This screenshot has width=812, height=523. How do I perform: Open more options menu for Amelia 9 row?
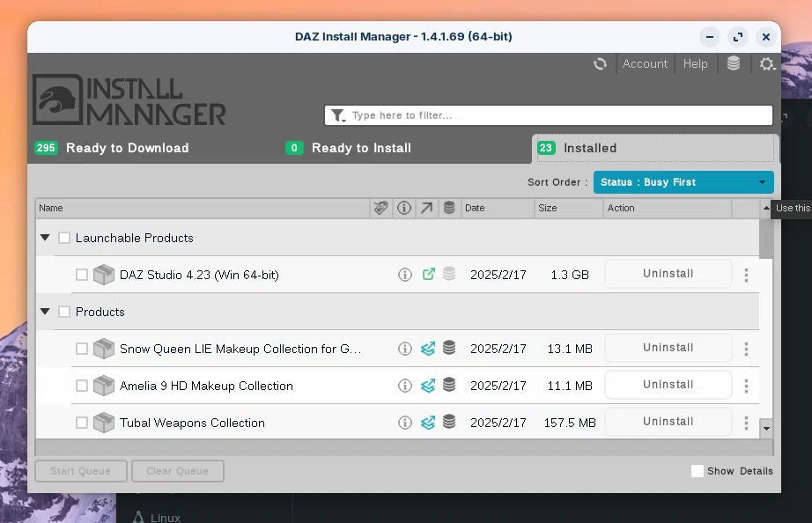click(746, 386)
